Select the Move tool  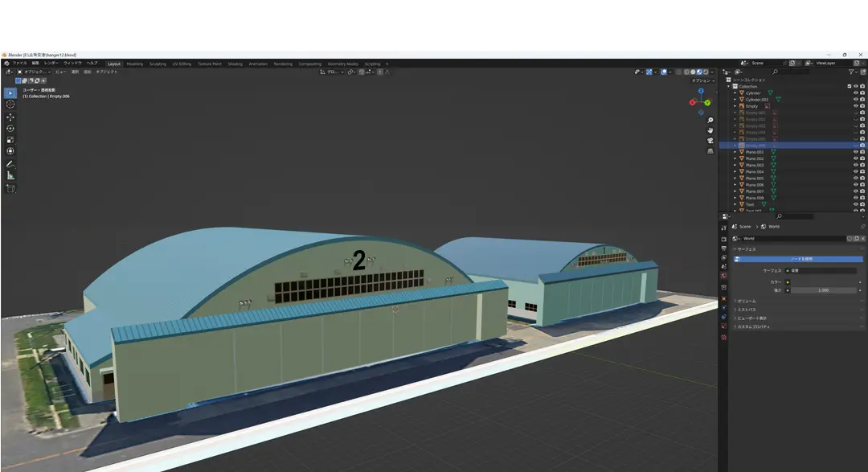pyautogui.click(x=10, y=117)
